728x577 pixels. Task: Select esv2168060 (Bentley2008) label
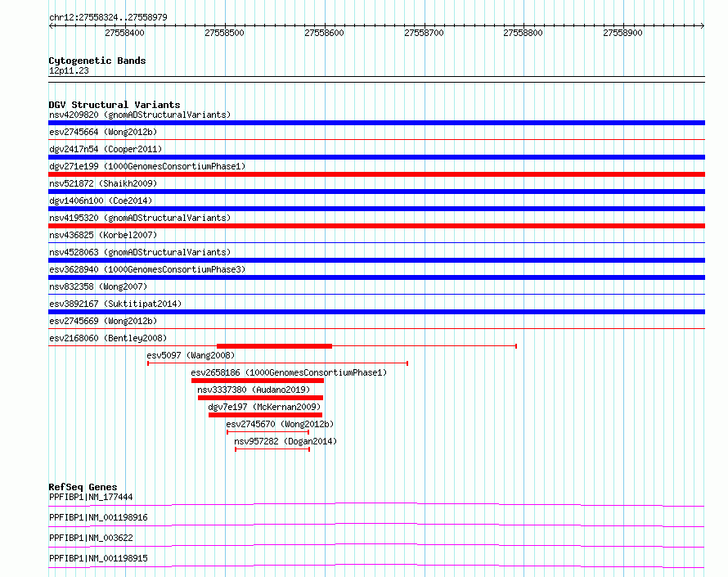tap(108, 338)
